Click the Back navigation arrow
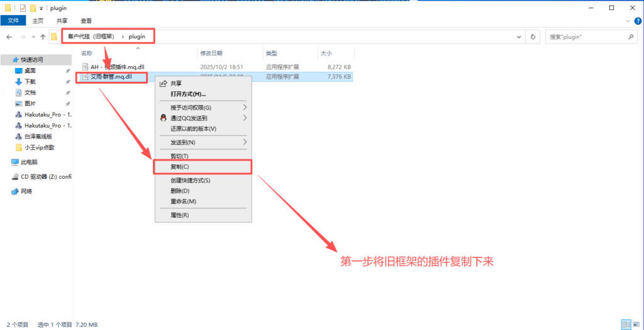 9,37
